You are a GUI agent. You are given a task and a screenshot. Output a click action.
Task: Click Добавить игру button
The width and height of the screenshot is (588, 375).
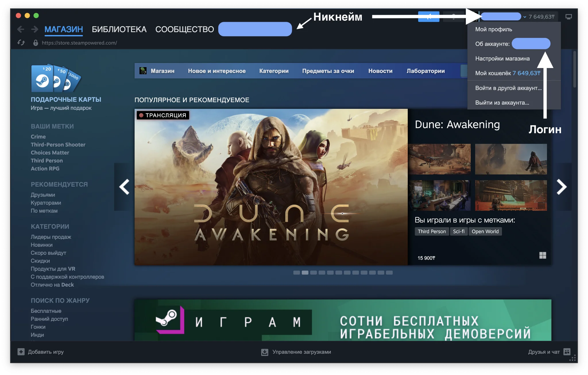pyautogui.click(x=40, y=352)
